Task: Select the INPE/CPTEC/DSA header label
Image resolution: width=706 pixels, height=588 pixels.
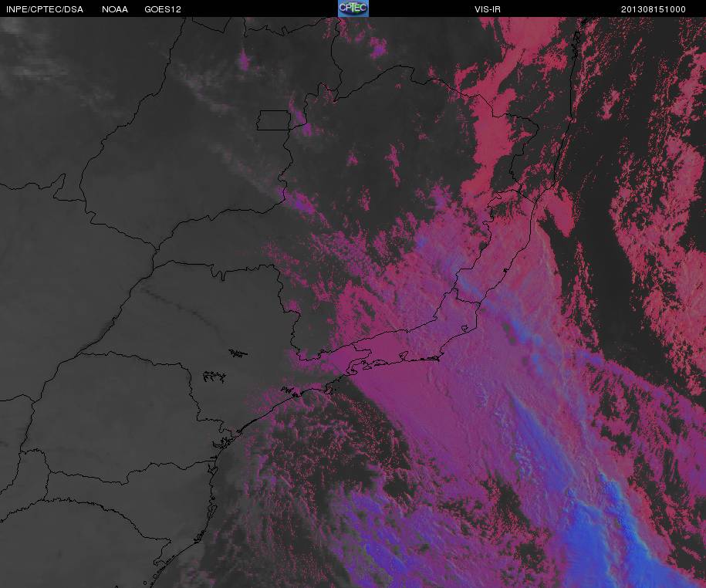Action: [45, 9]
